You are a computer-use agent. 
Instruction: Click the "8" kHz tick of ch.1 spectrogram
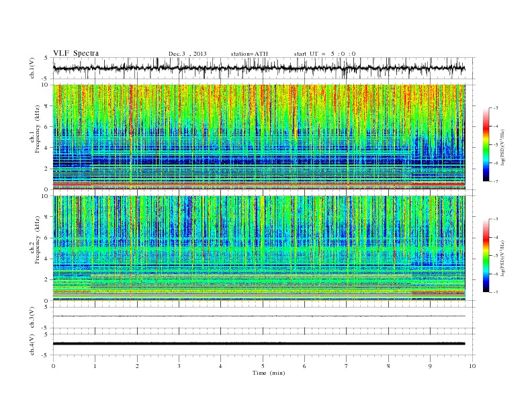tap(47, 106)
